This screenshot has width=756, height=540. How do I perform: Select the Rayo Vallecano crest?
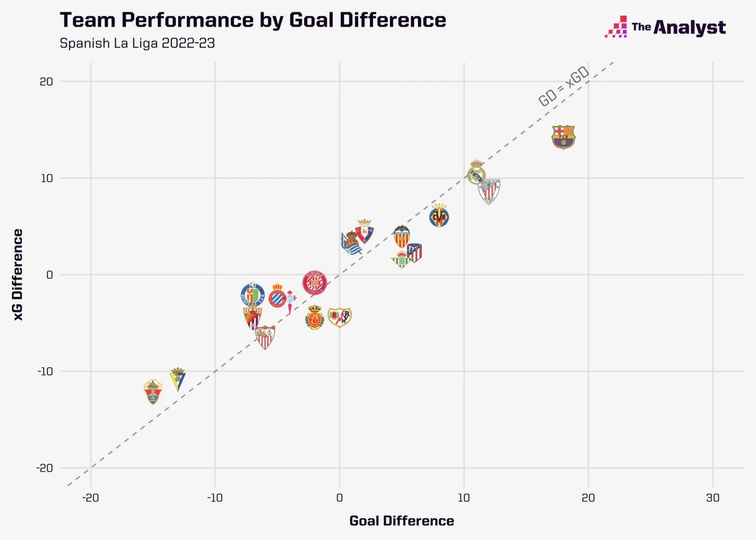coord(340,316)
